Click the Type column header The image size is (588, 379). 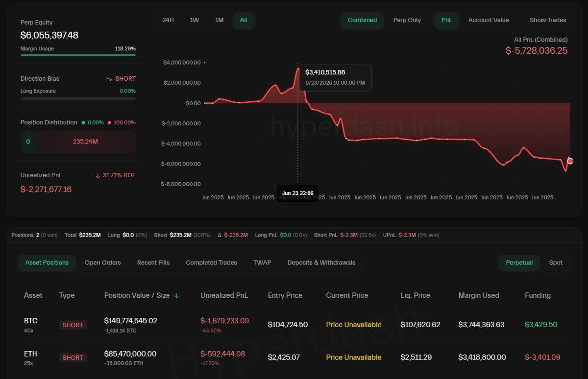67,295
